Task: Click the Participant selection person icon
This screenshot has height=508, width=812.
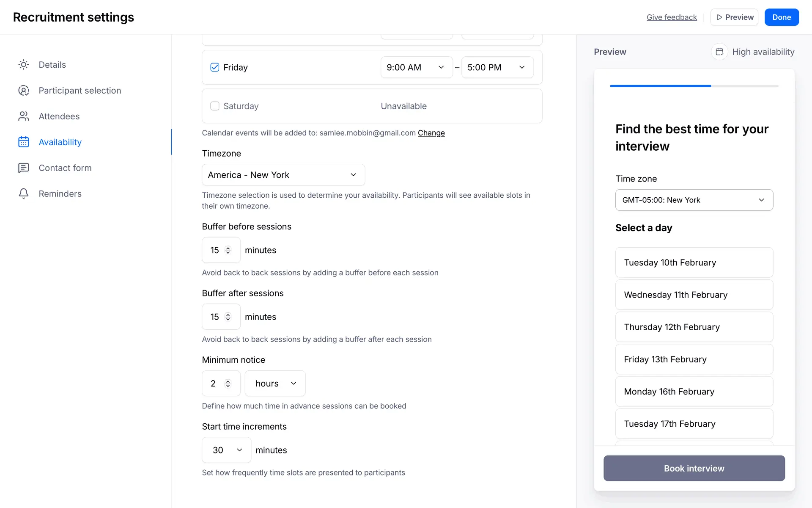Action: (x=24, y=91)
